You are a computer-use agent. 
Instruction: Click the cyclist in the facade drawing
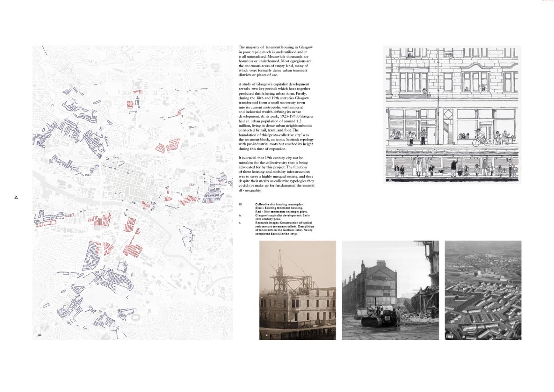tap(481, 138)
